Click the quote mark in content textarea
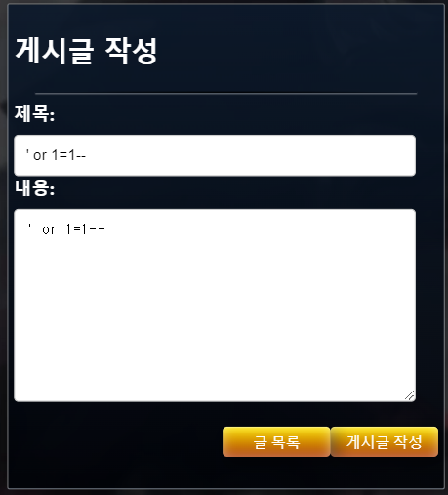 pos(29,226)
